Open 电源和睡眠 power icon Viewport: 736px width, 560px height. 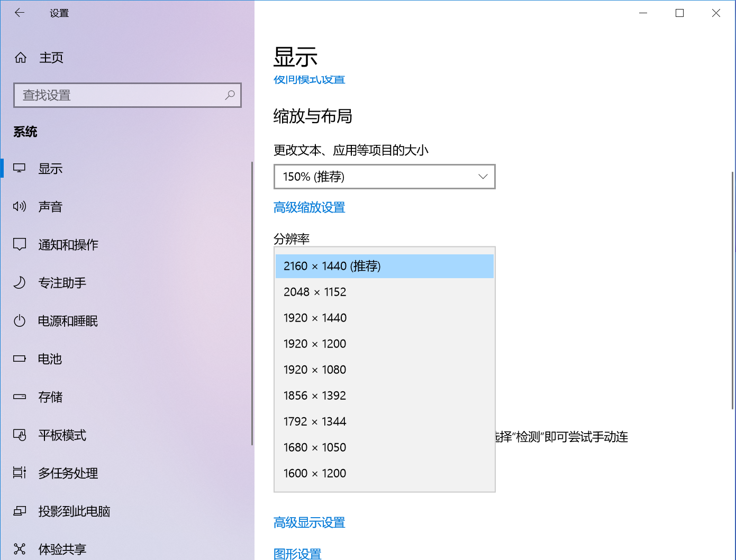(20, 321)
